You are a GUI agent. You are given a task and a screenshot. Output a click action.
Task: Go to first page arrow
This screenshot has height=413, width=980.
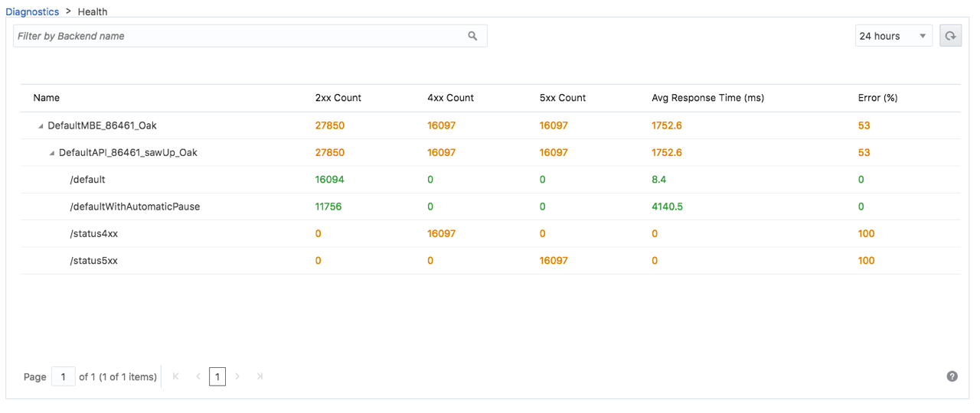(x=176, y=376)
